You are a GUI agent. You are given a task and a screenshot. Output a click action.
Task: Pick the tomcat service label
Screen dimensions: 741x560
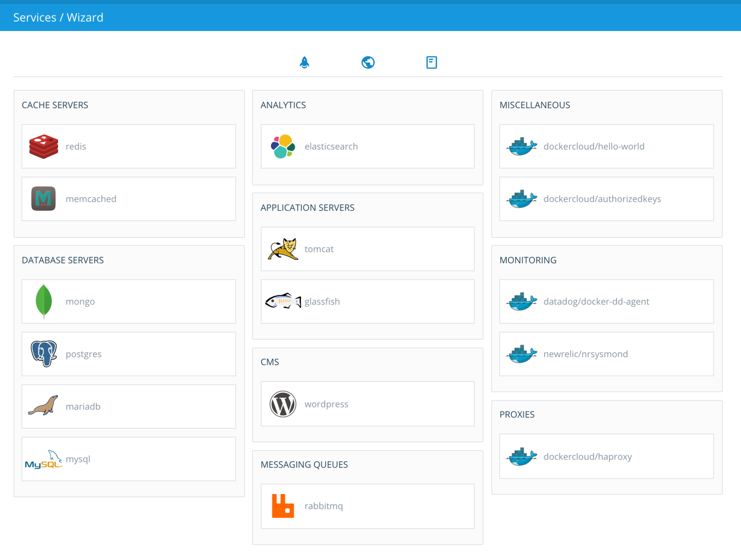pos(319,249)
